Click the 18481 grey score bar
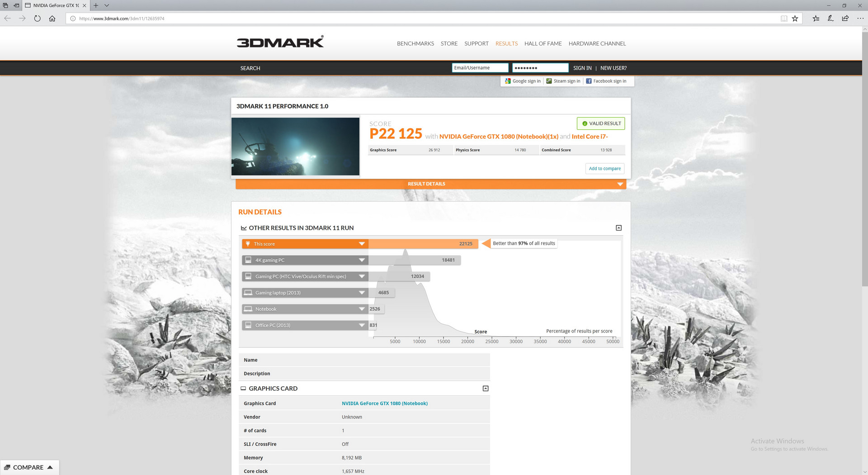Viewport: 868px width, 475px height. (x=415, y=260)
